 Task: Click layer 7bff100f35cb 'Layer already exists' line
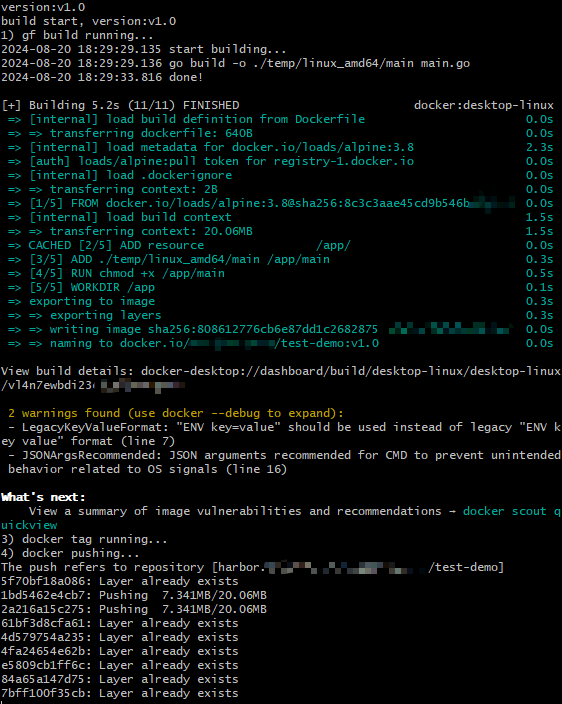pyautogui.click(x=120, y=693)
